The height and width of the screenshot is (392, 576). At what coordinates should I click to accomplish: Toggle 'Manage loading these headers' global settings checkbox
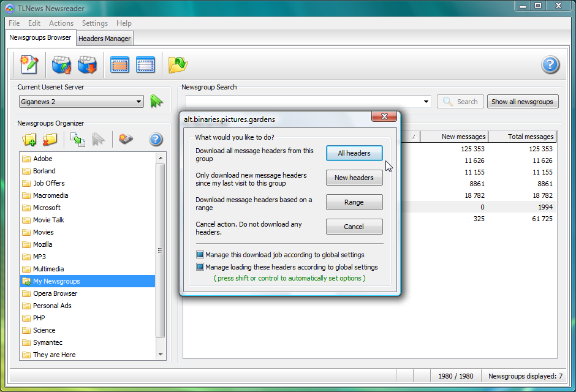point(200,267)
